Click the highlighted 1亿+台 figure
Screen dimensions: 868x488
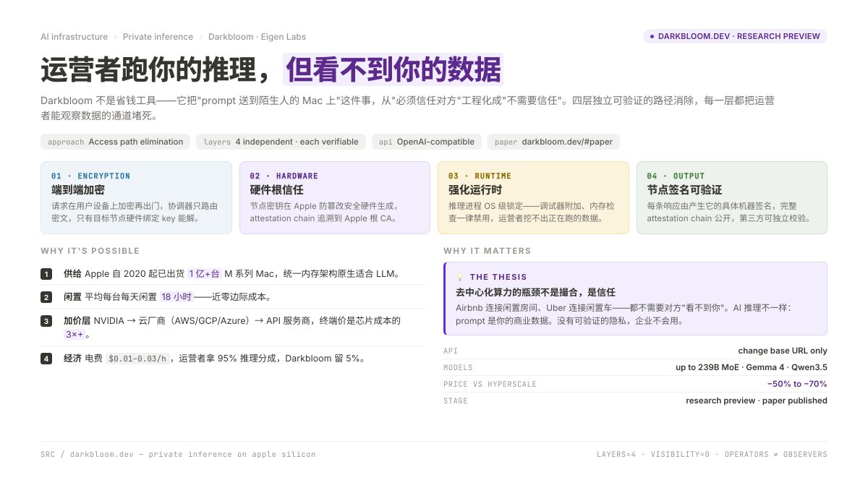coord(204,274)
